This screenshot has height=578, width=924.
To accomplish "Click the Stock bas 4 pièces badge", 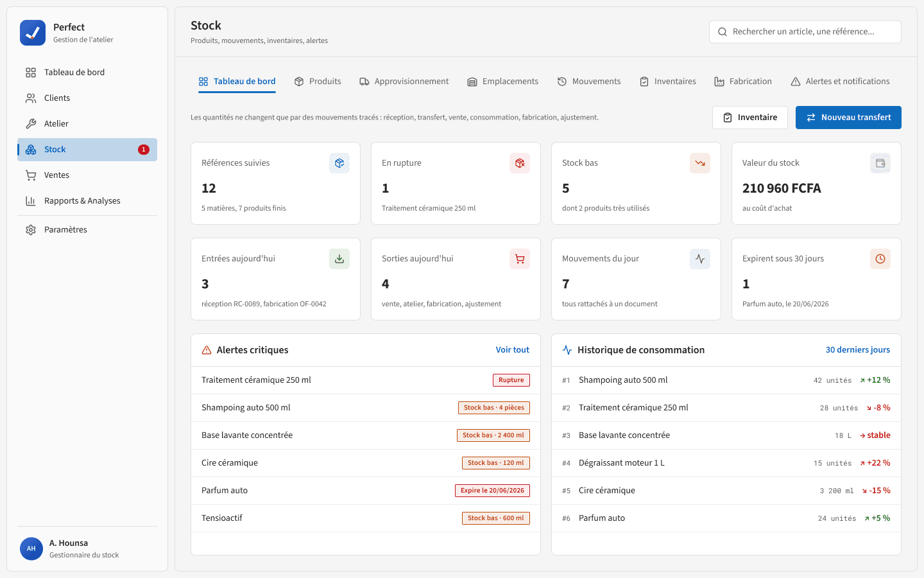I will [494, 408].
